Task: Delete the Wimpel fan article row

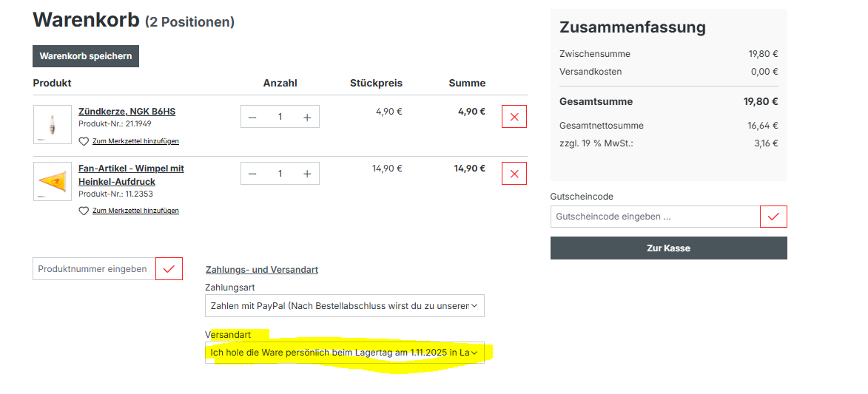Action: [514, 174]
